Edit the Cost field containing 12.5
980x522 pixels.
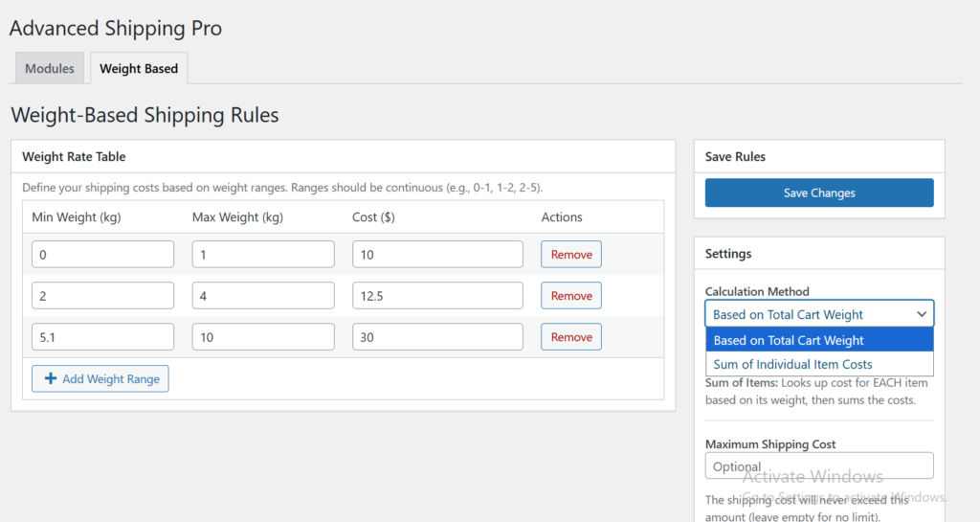[437, 296]
